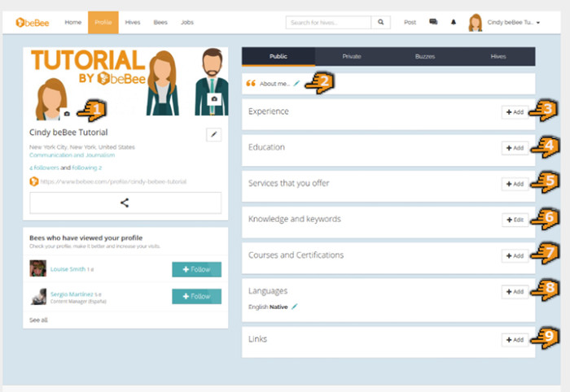The width and height of the screenshot is (570, 392).
Task: Add an Experience entry
Action: (x=515, y=112)
